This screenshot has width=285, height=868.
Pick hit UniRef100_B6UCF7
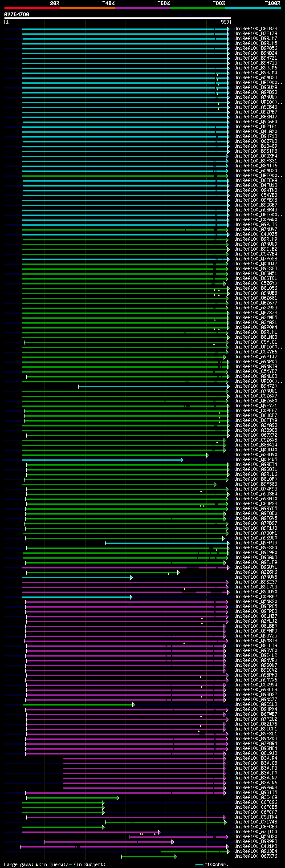[256, 416]
